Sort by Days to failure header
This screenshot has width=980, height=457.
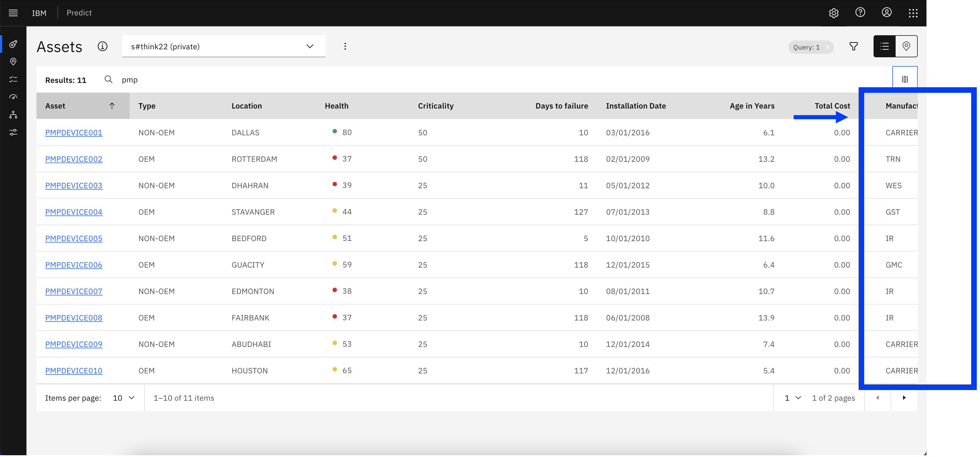[561, 106]
